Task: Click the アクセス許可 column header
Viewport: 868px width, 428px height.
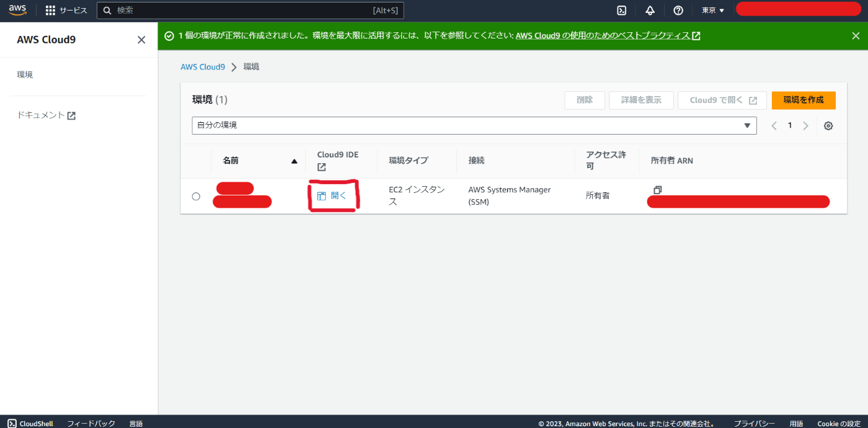Action: point(606,161)
